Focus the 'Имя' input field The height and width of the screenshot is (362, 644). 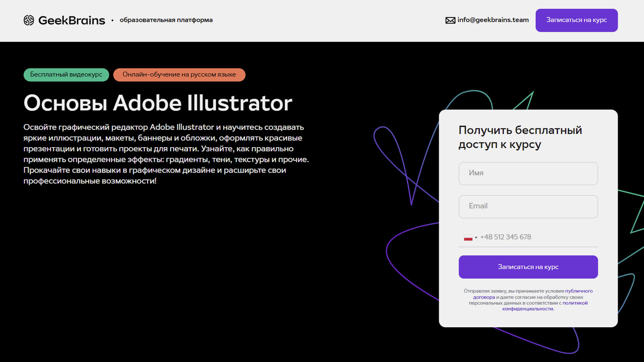pos(528,173)
